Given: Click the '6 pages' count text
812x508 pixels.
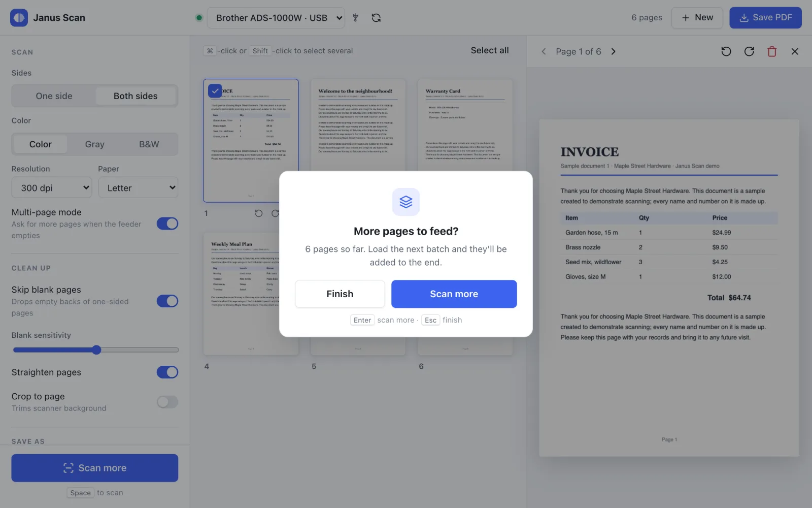Looking at the screenshot, I should [647, 18].
